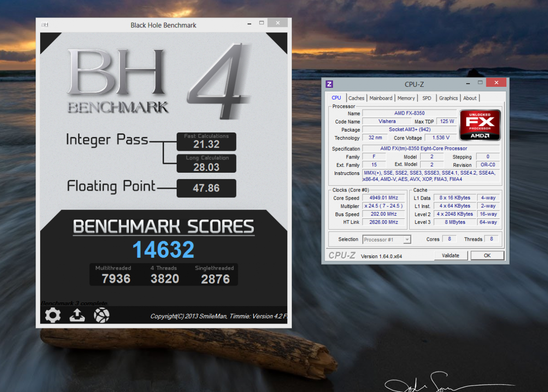Click the CPU-Z purple Z title icon
Screen dimensions: 548x392
pyautogui.click(x=329, y=84)
